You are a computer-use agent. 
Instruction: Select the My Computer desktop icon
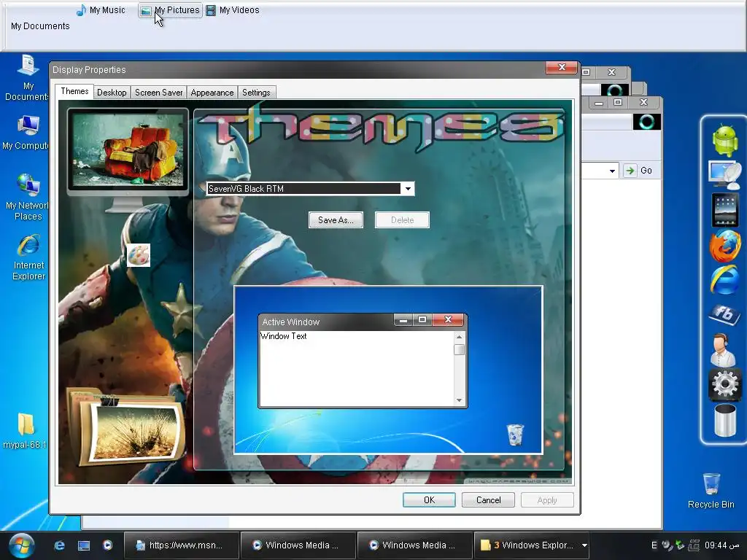click(x=26, y=133)
